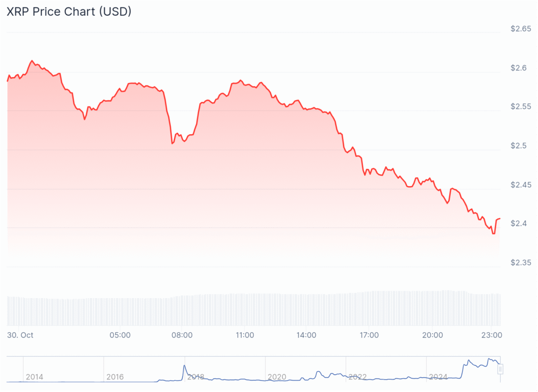Click the 17:00 time axis label
The width and height of the screenshot is (538, 392).
point(369,335)
